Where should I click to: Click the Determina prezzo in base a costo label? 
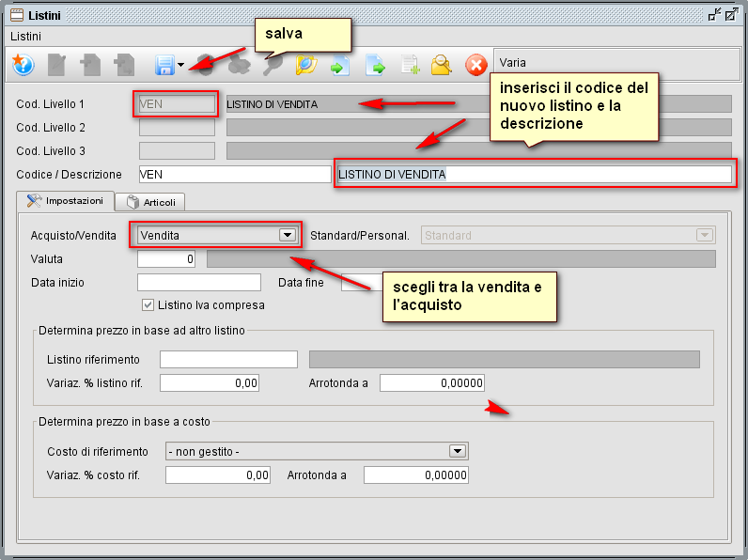(124, 422)
